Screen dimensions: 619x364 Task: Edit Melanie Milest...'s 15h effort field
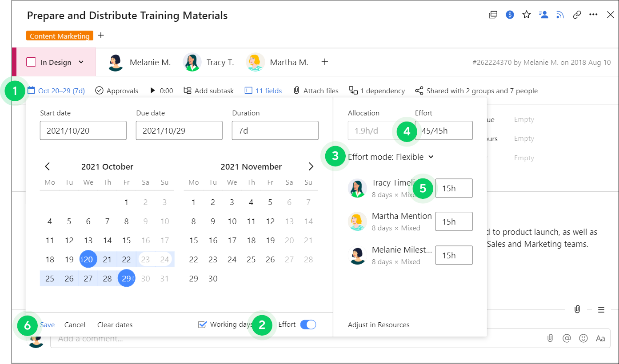click(454, 255)
